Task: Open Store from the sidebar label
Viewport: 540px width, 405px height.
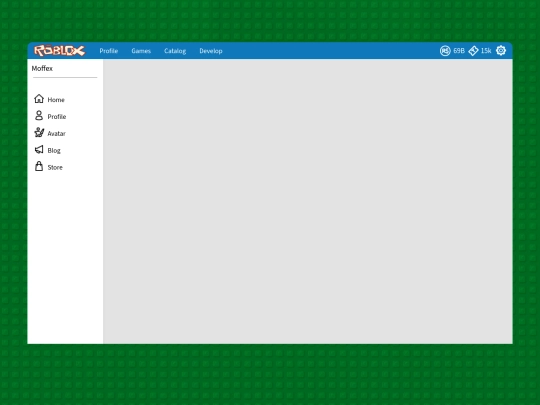Action: point(55,167)
